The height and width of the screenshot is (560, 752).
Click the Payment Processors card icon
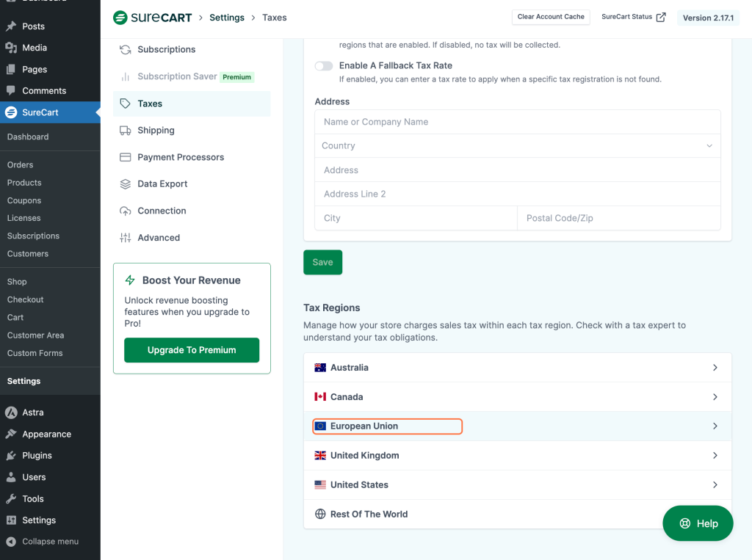point(125,157)
